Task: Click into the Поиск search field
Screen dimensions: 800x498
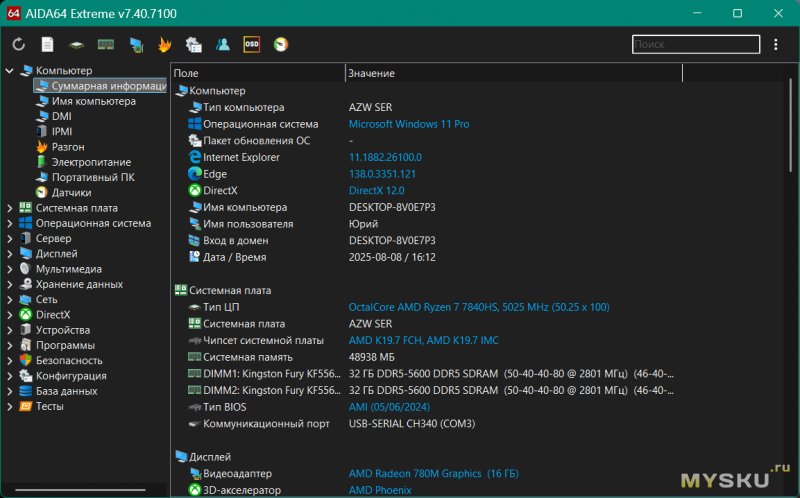Action: 696,44
